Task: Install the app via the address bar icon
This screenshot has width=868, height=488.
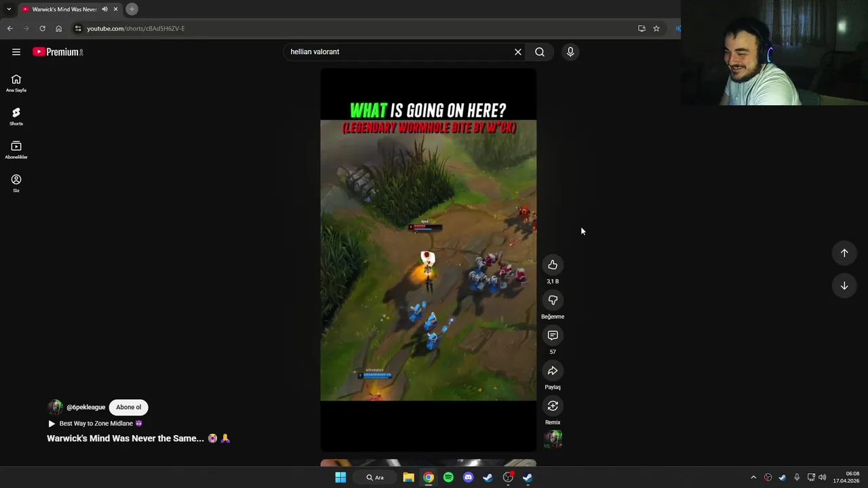Action: click(x=642, y=28)
